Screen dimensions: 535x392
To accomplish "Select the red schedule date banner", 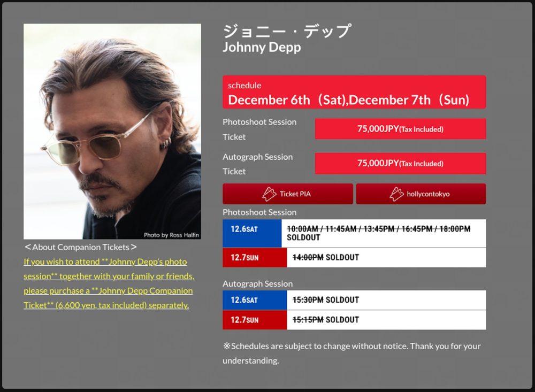I will click(x=354, y=92).
